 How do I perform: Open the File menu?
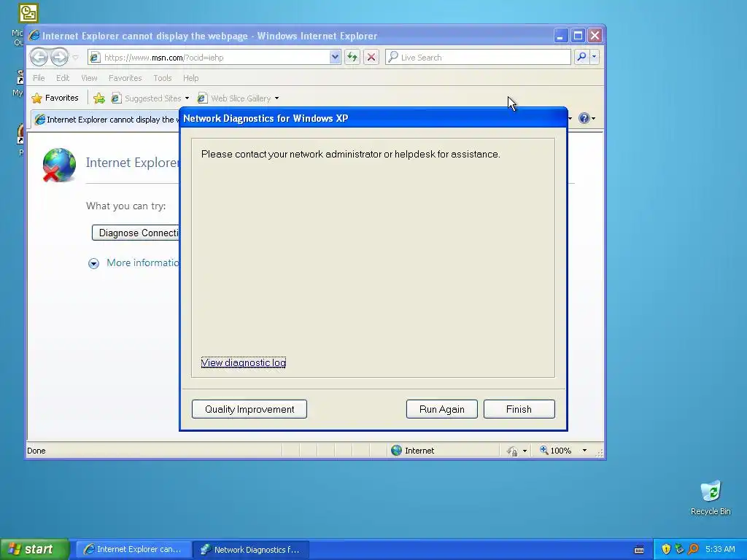(x=39, y=78)
